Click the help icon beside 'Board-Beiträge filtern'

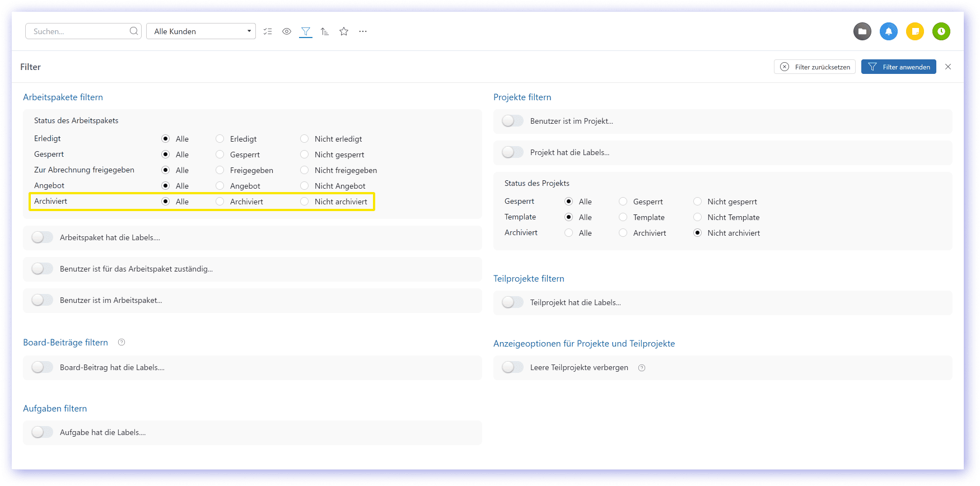(122, 342)
